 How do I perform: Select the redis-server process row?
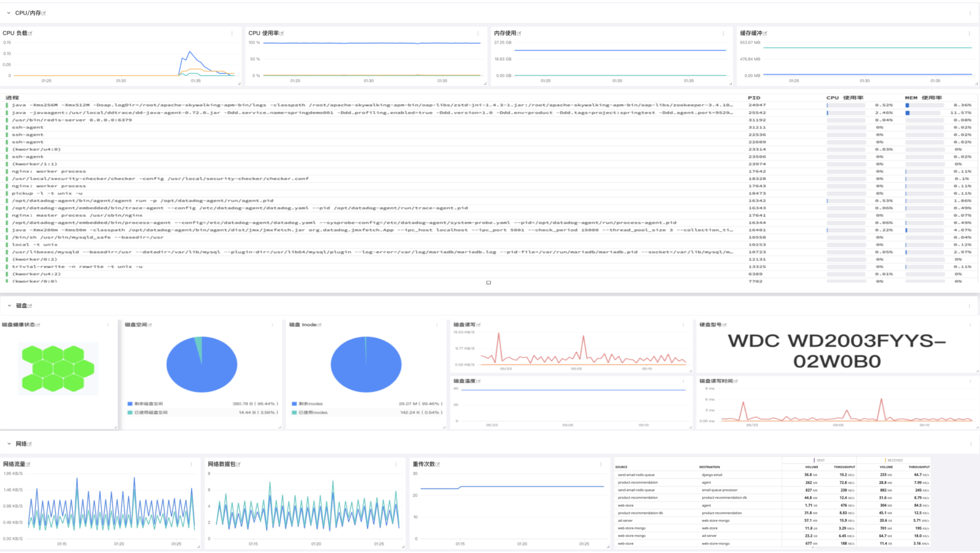[x=71, y=120]
